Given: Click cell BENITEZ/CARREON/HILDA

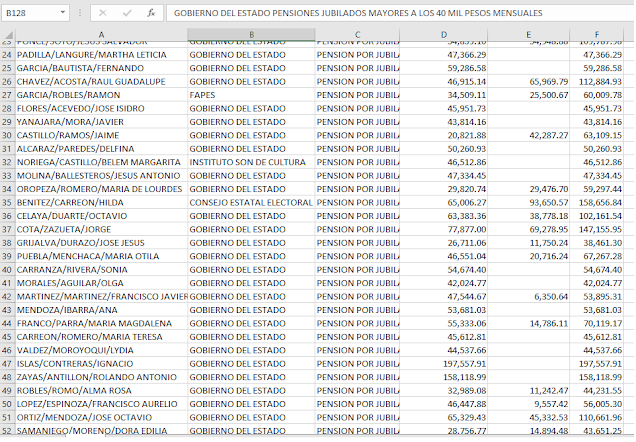Looking at the screenshot, I should click(101, 203).
